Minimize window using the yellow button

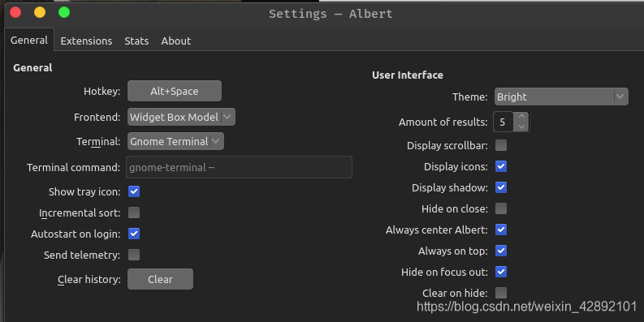(x=40, y=12)
